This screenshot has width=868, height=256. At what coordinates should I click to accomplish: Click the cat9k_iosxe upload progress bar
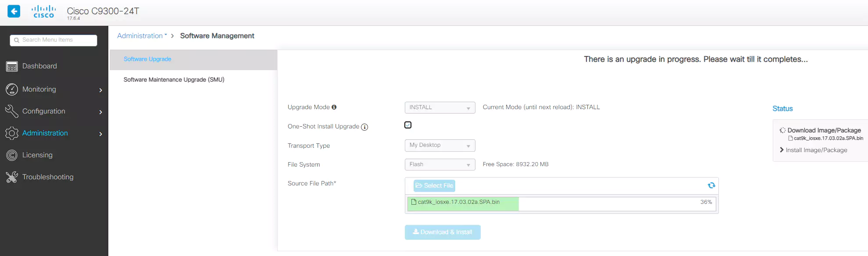[x=561, y=204]
